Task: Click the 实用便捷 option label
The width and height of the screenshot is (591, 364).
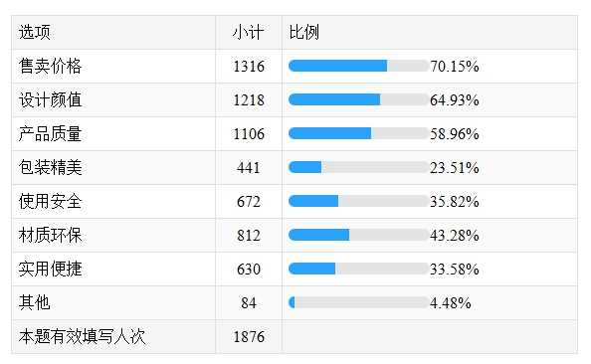Action: pos(50,270)
